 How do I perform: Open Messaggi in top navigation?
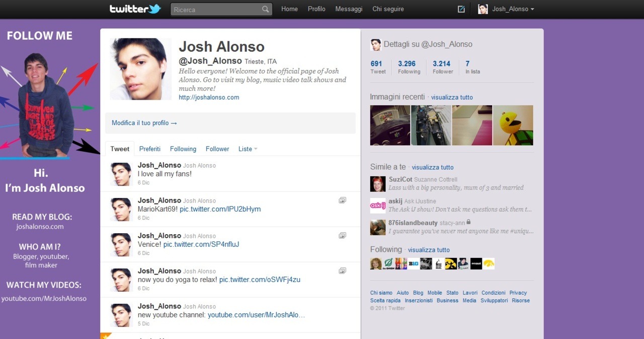tap(349, 9)
